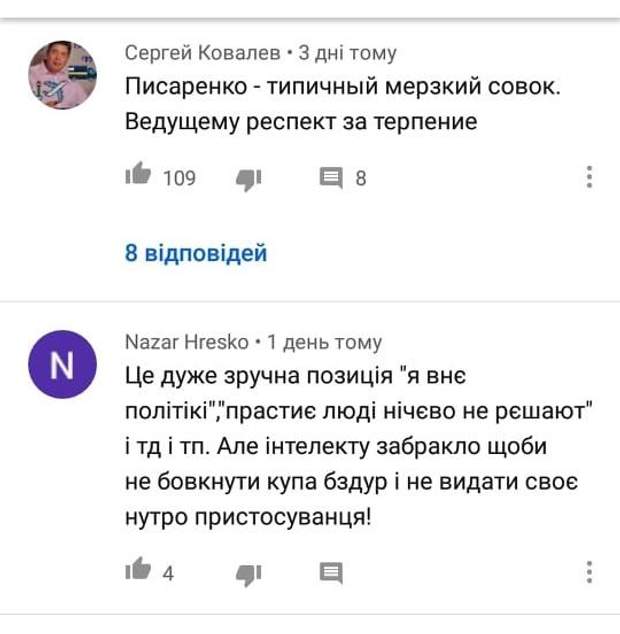Click the purple N avatar

tap(62, 364)
